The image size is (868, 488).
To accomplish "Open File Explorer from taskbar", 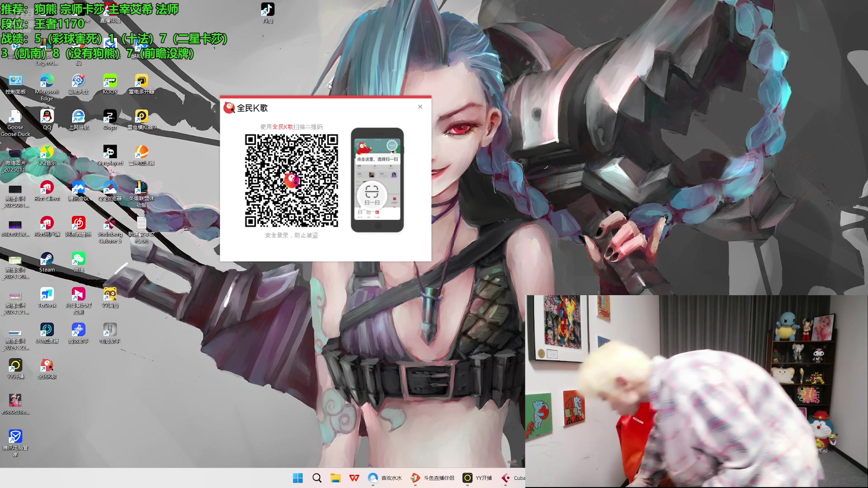I will click(335, 478).
